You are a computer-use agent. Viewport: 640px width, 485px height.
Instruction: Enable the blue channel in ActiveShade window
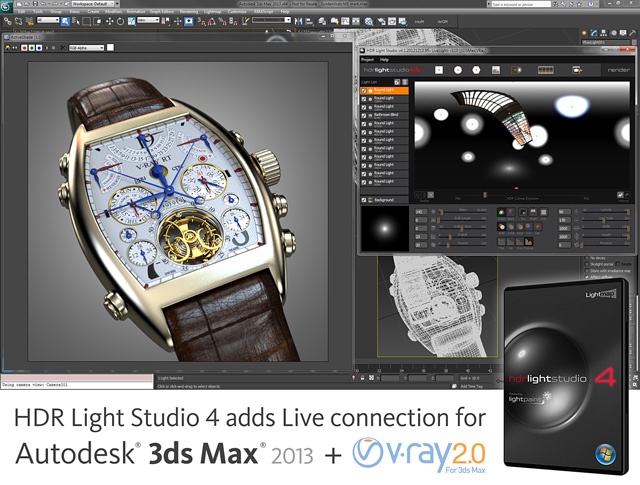[39, 48]
